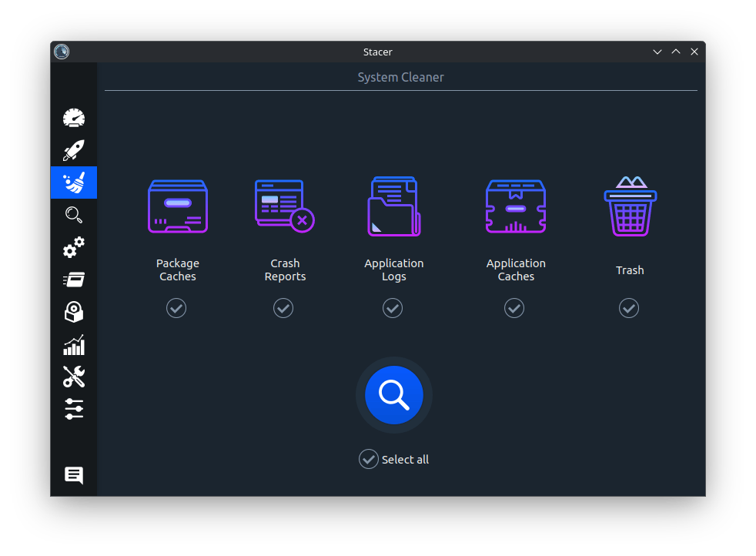Toggle the Application Logs checkbox

coord(393,308)
